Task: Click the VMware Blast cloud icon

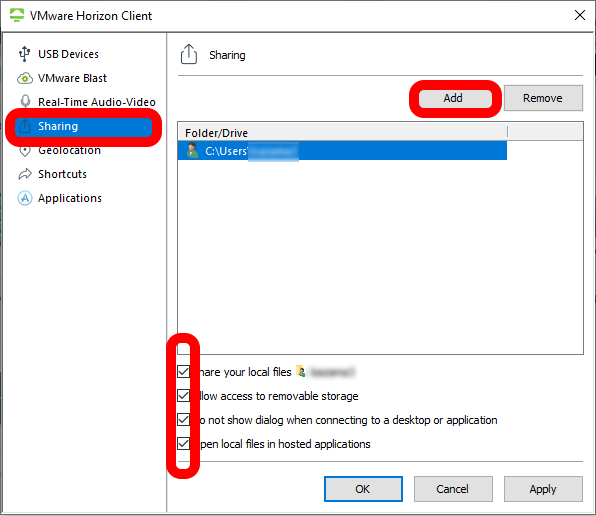Action: click(x=25, y=78)
